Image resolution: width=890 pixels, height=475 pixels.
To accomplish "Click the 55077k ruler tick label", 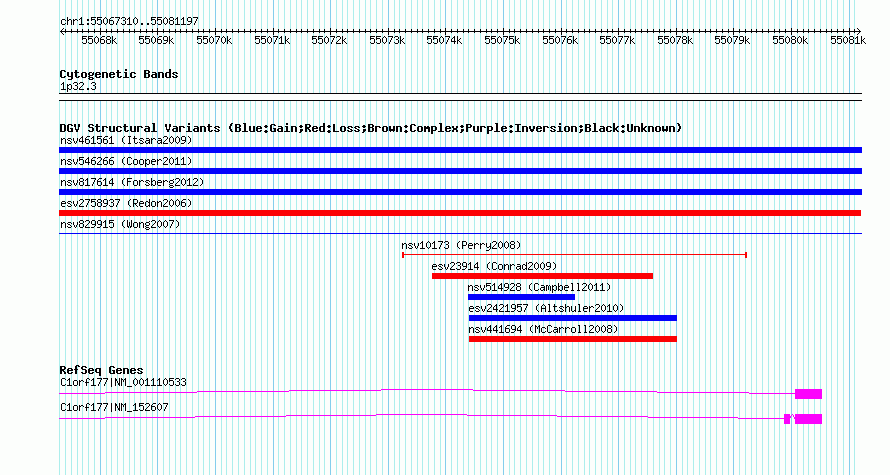I will pos(617,40).
